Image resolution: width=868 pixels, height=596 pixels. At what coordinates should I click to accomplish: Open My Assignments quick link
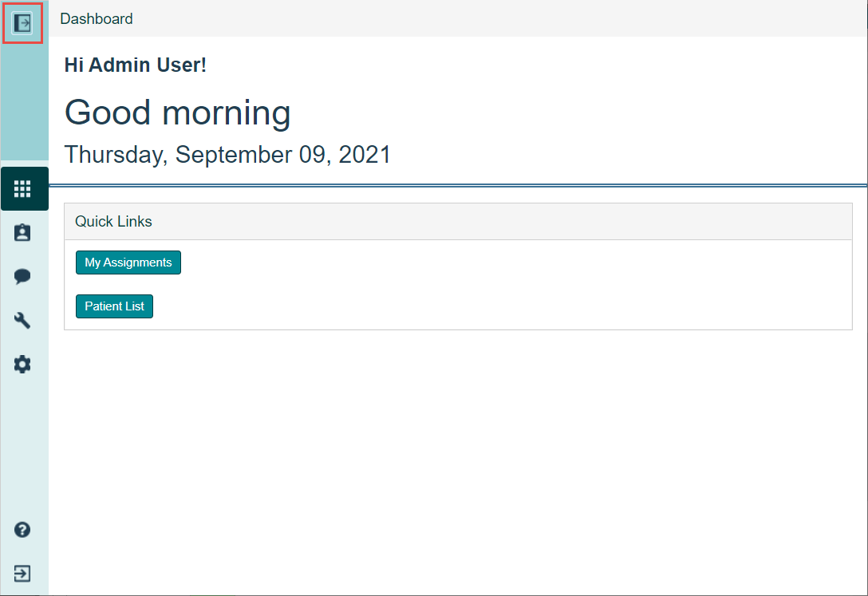(x=128, y=262)
